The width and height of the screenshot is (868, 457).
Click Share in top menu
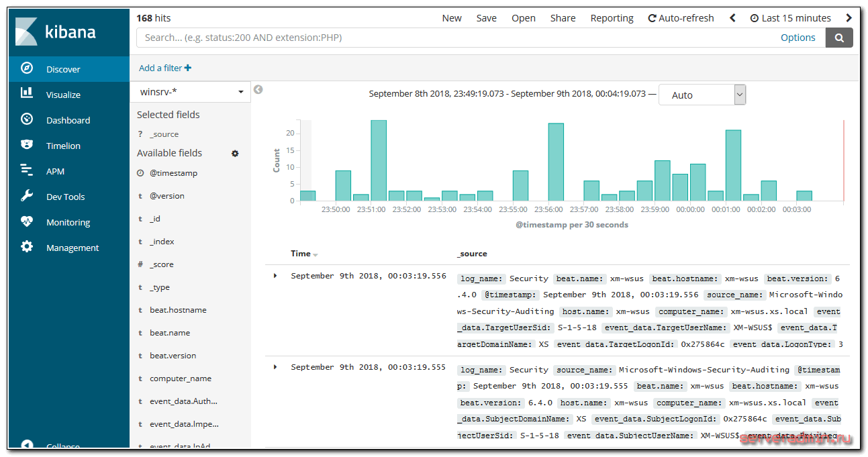click(563, 18)
